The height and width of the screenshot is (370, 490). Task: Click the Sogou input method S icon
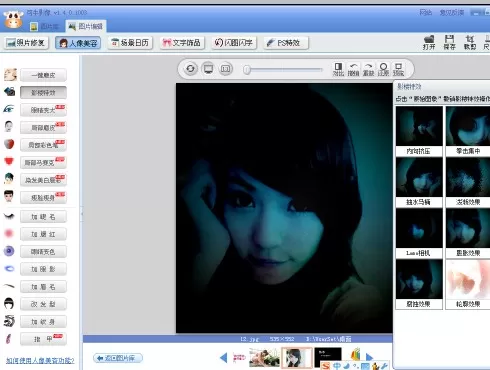[x=326, y=366]
